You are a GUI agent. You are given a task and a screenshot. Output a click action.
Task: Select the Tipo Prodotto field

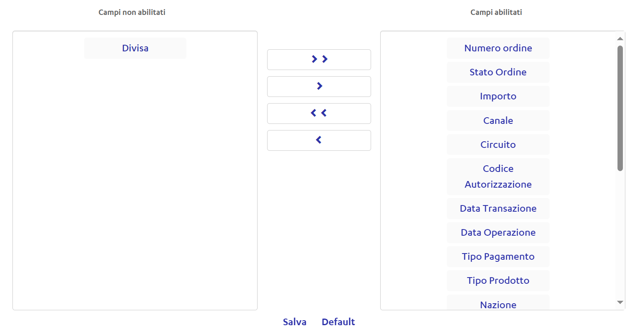498,280
